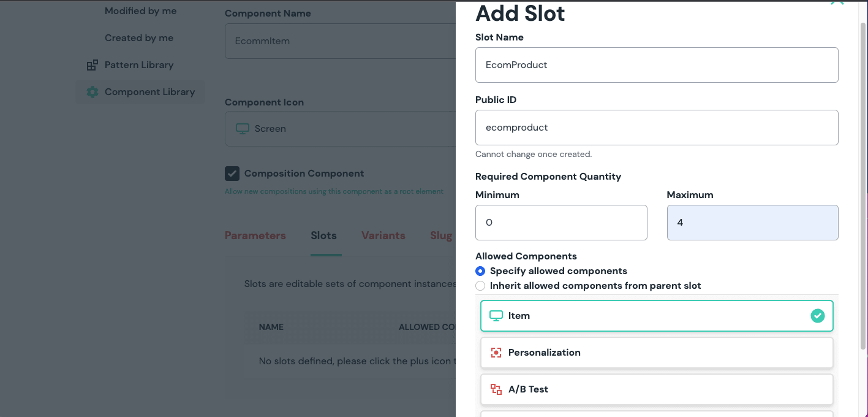The height and width of the screenshot is (417, 868).
Task: Switch to the Slug tab
Action: [x=441, y=235]
